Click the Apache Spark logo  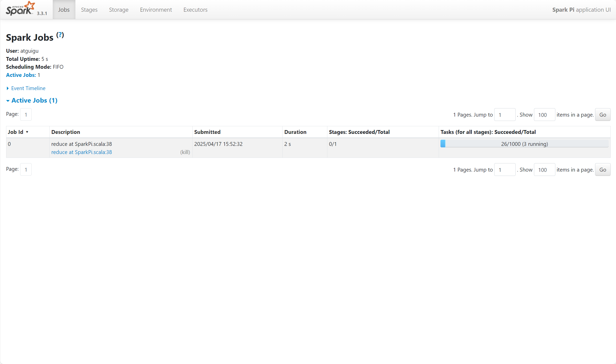click(20, 9)
